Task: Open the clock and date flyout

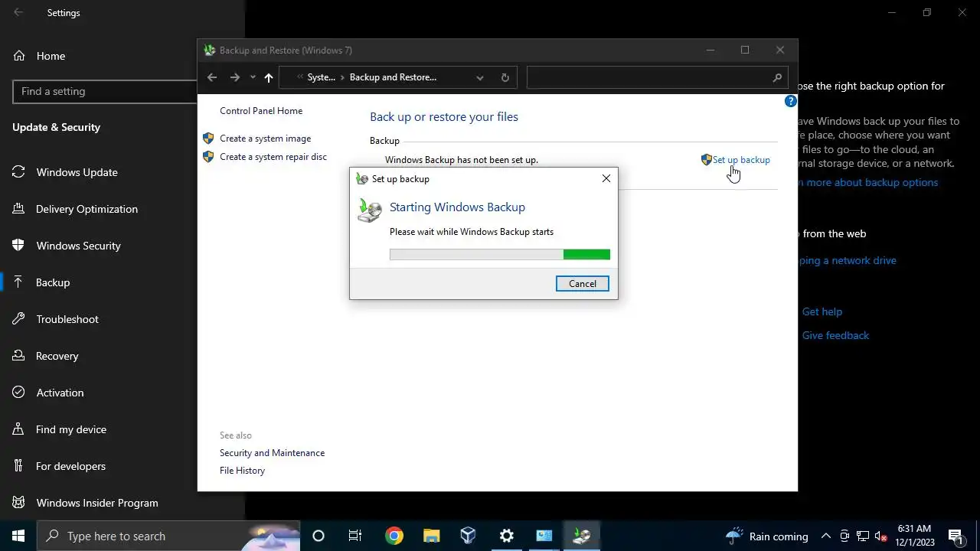Action: tap(914, 536)
